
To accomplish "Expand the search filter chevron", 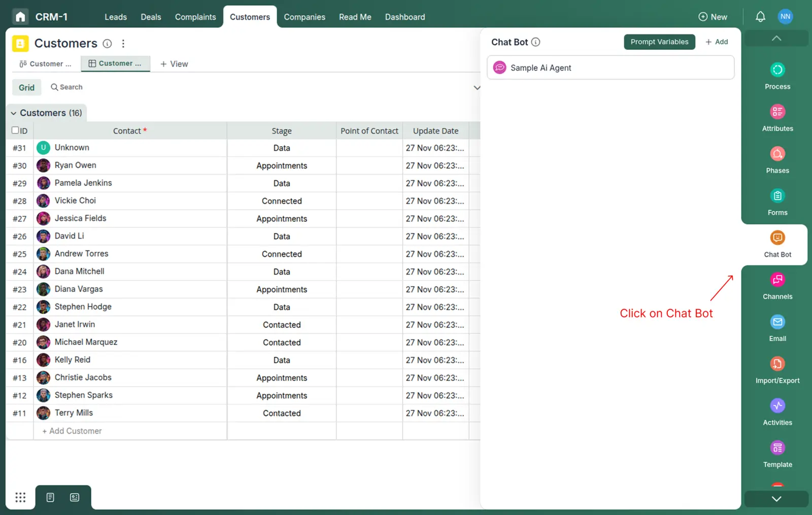I will (477, 87).
